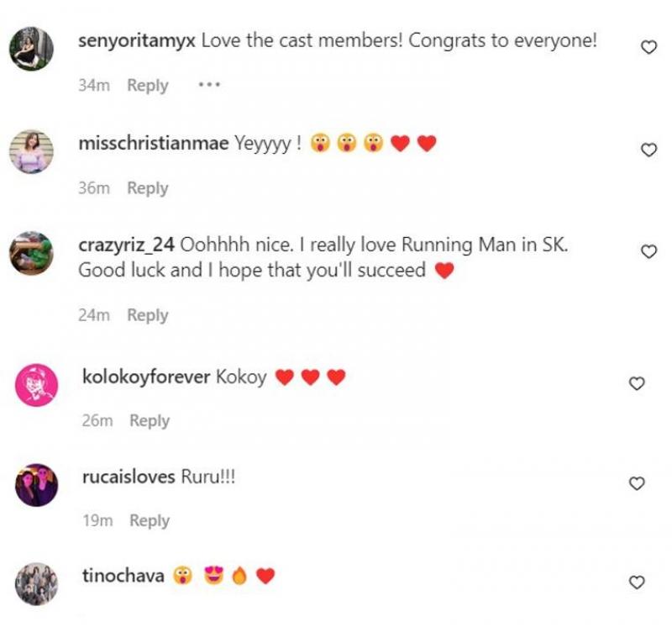Like senyoritamyx's comment with the heart
672x627 pixels.
coord(648,48)
